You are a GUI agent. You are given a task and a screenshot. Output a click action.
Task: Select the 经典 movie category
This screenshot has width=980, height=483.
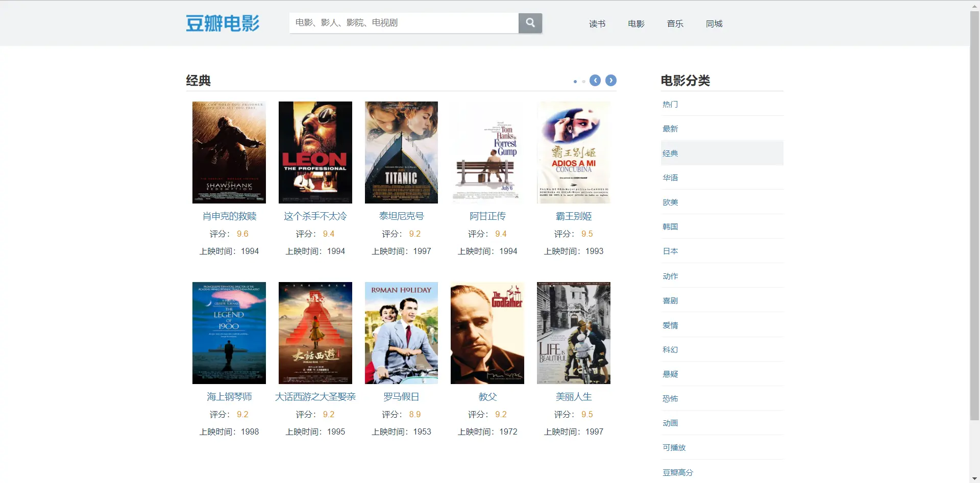tap(722, 153)
